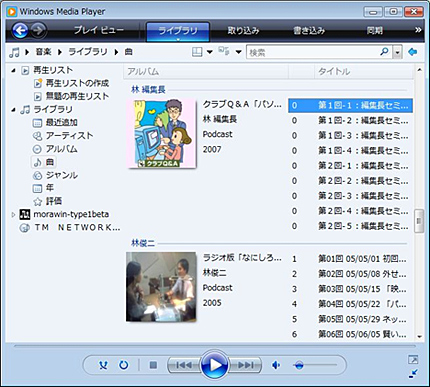Viewport: 430px width, 387px height.
Task: Switch to the ライブラリ tab
Action: tap(178, 31)
